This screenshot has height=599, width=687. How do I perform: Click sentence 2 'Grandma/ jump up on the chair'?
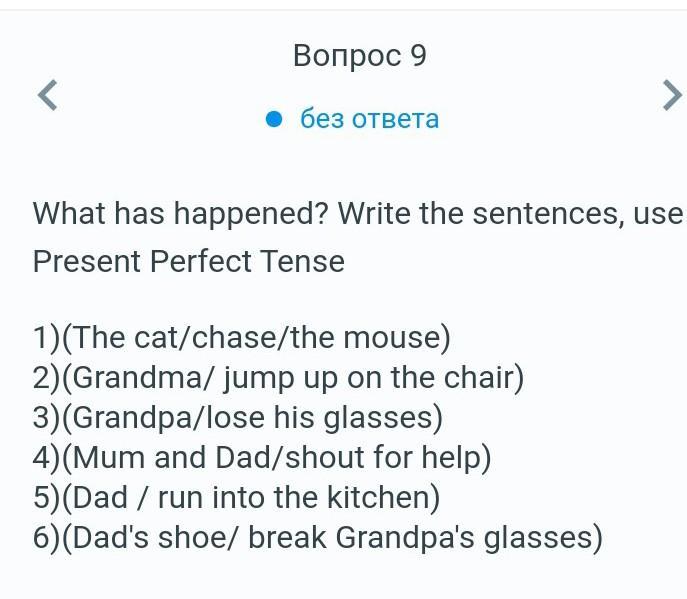coord(279,378)
